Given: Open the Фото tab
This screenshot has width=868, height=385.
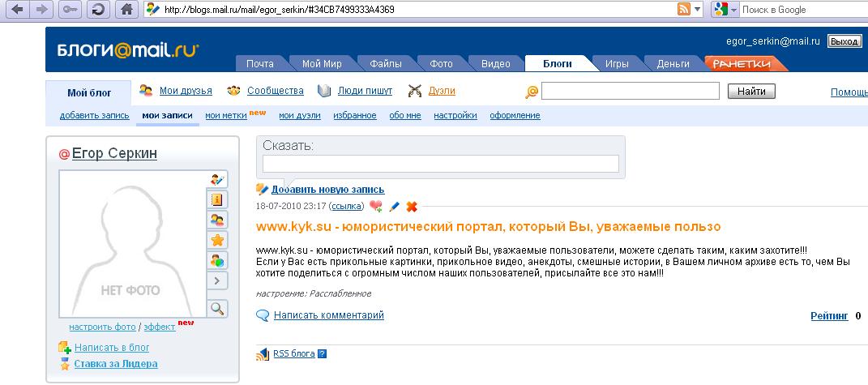Looking at the screenshot, I should pos(441,64).
